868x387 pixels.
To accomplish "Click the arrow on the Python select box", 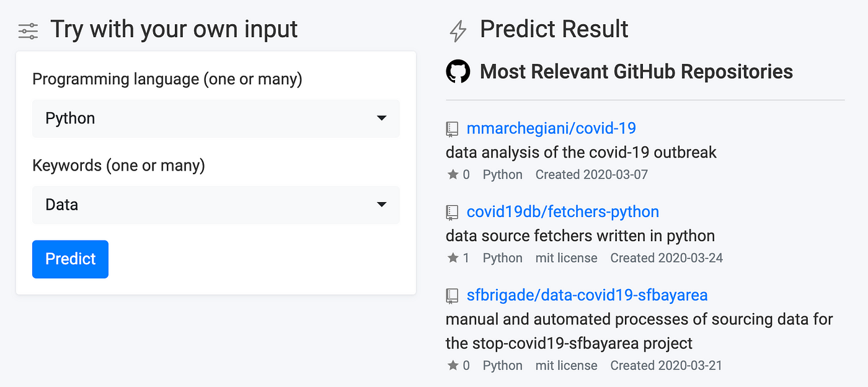I will coord(382,118).
